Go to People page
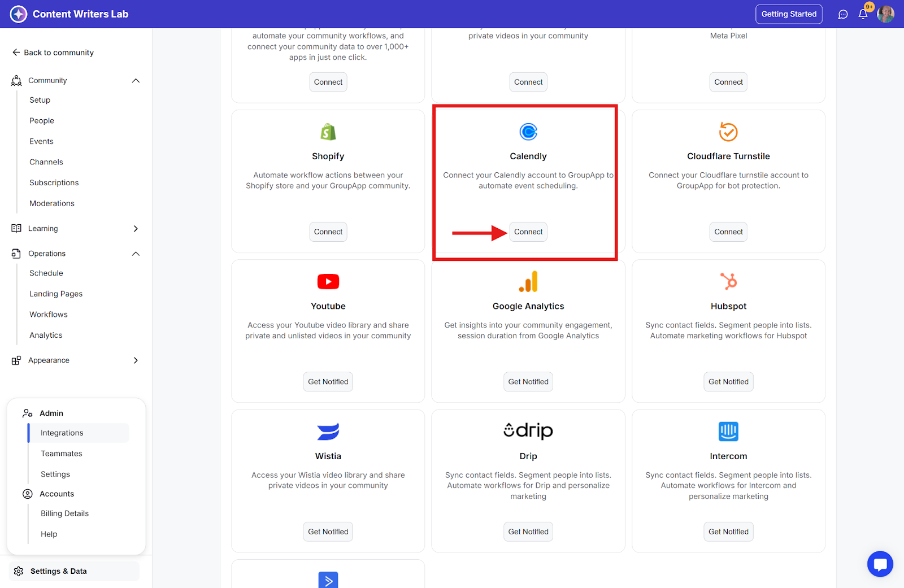904x588 pixels. (42, 121)
